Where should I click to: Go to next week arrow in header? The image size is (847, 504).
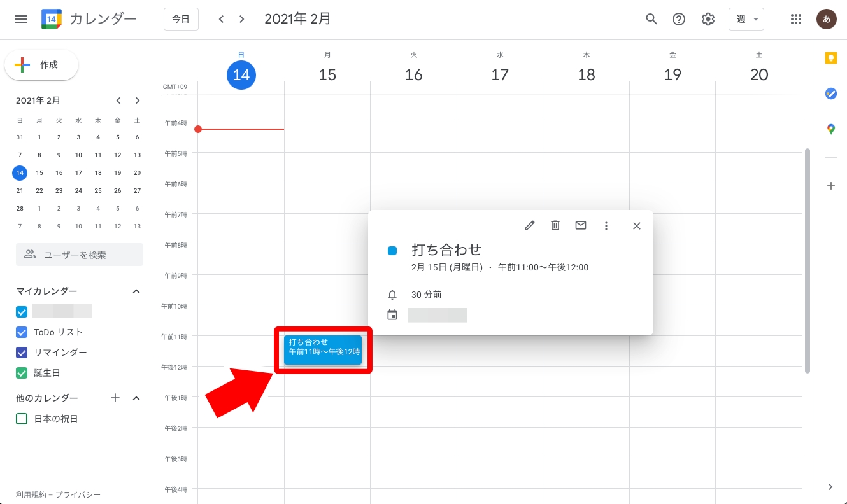pos(241,19)
